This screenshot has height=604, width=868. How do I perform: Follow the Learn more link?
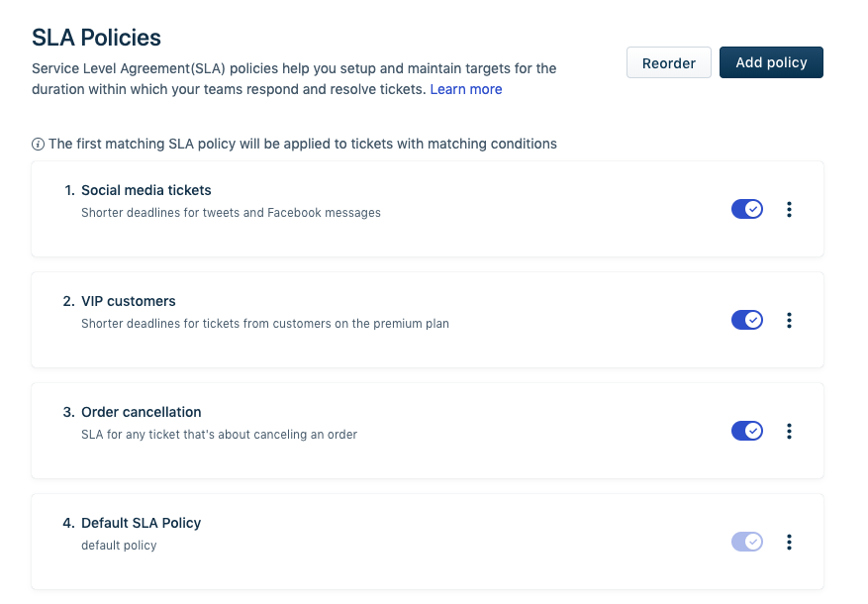(x=465, y=89)
